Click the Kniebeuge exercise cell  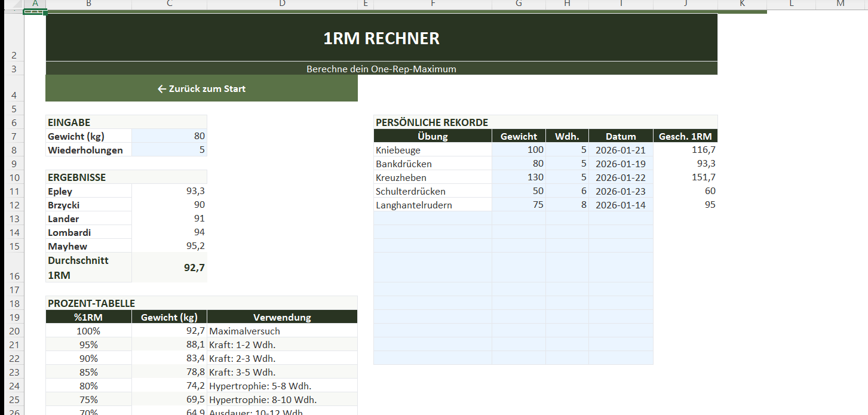(x=433, y=150)
